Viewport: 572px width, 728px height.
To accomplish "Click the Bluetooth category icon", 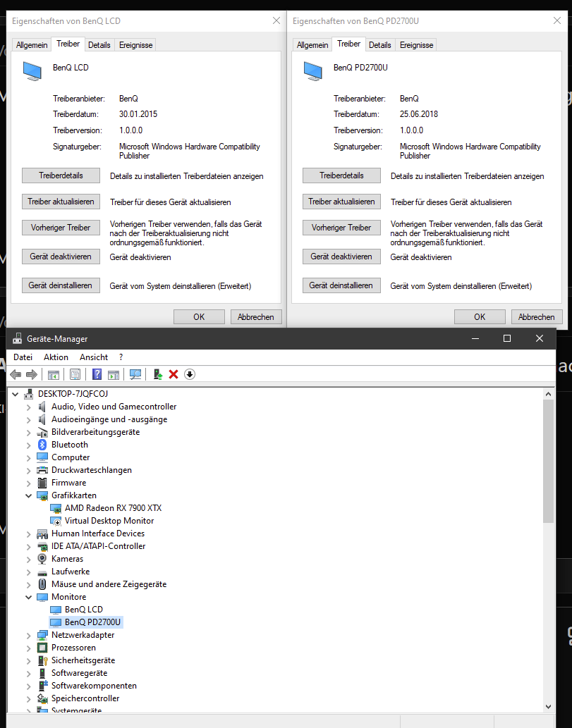I will (42, 445).
